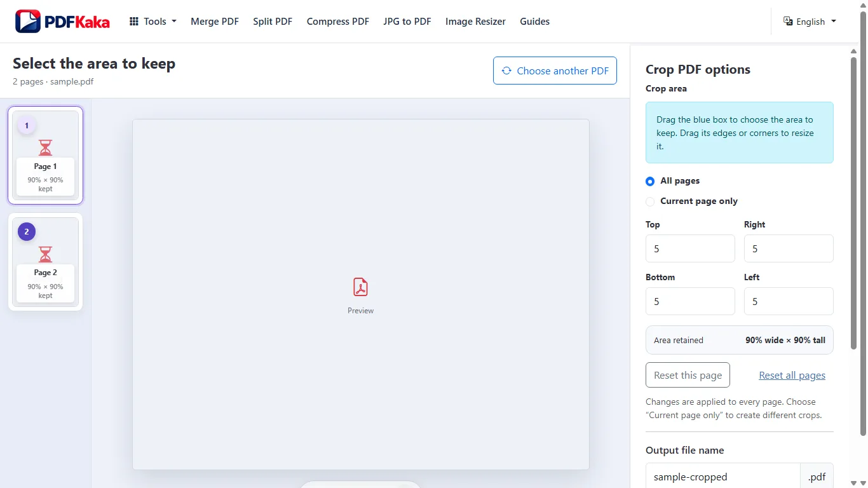
Task: Open JPG to PDF tool
Action: tap(407, 22)
